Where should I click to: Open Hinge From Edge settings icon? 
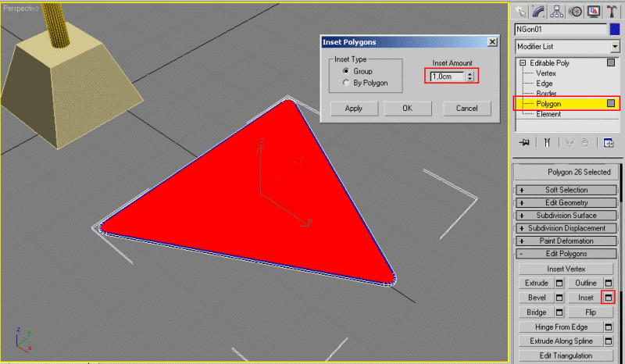pyautogui.click(x=609, y=327)
